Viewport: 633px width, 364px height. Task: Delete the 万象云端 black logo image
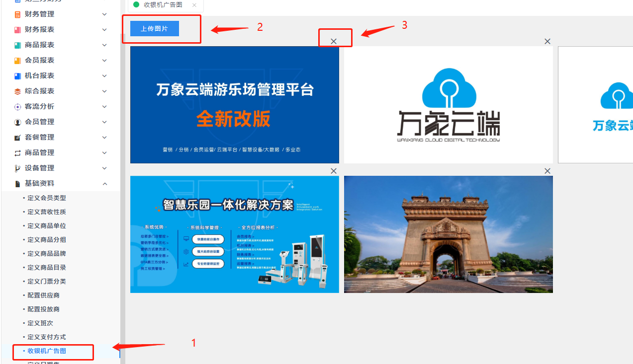point(547,41)
